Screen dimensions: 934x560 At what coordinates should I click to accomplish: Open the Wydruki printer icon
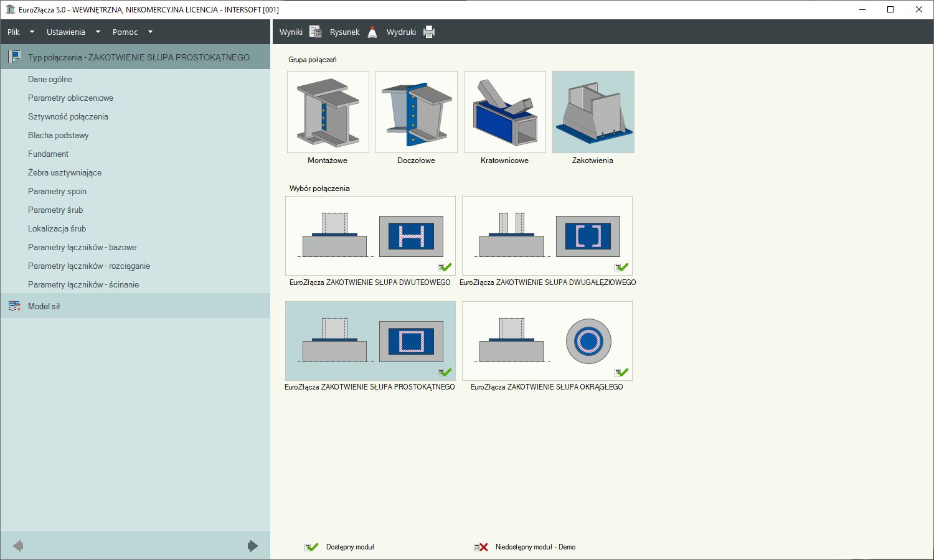[429, 32]
